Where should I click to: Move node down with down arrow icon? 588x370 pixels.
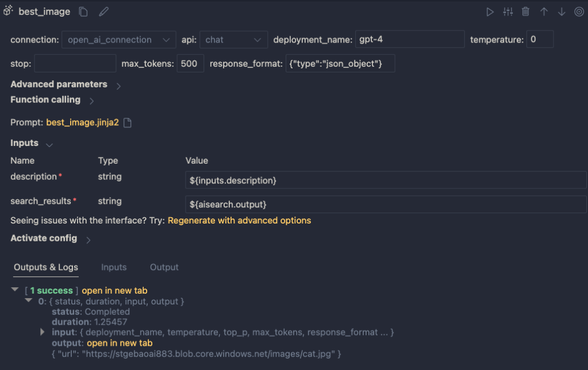562,11
